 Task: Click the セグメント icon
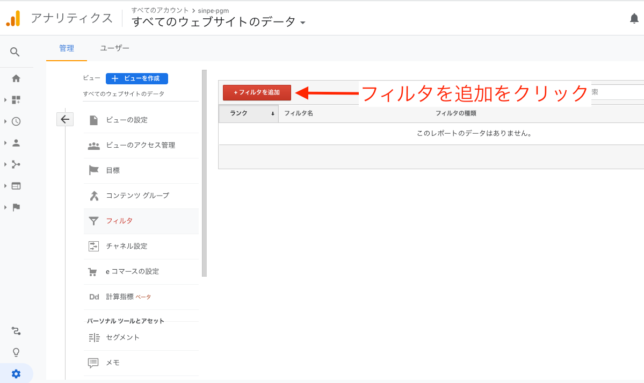pyautogui.click(x=94, y=337)
